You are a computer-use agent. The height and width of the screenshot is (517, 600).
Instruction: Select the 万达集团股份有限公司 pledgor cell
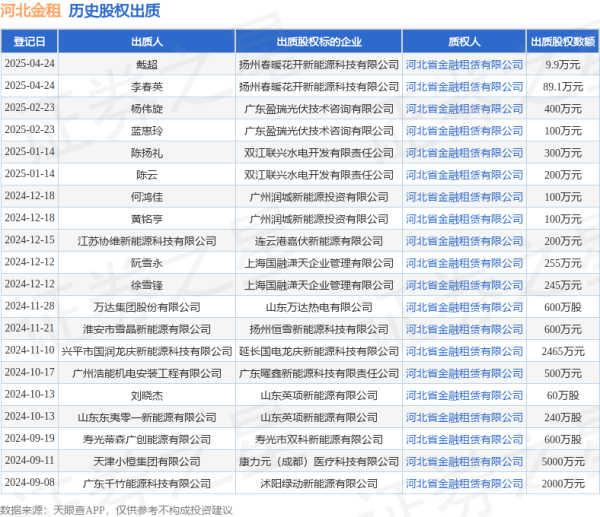pyautogui.click(x=146, y=306)
